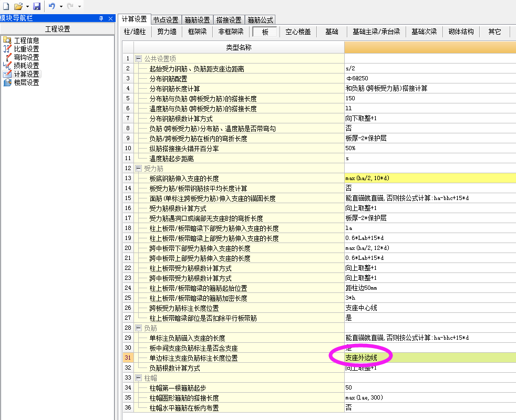Select the 板 component button
Image resolution: width=516 pixels, height=420 pixels.
click(265, 31)
